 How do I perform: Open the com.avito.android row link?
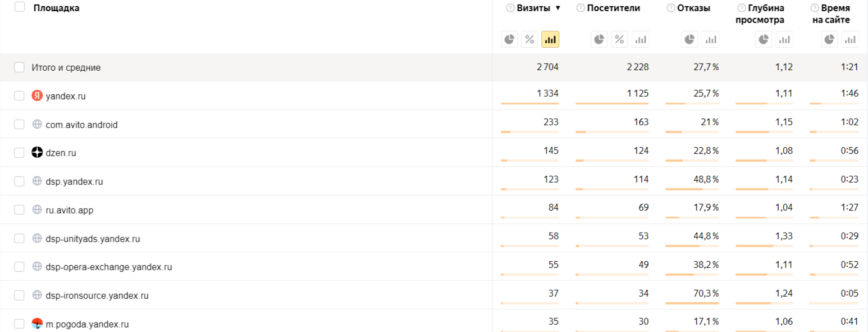point(81,125)
